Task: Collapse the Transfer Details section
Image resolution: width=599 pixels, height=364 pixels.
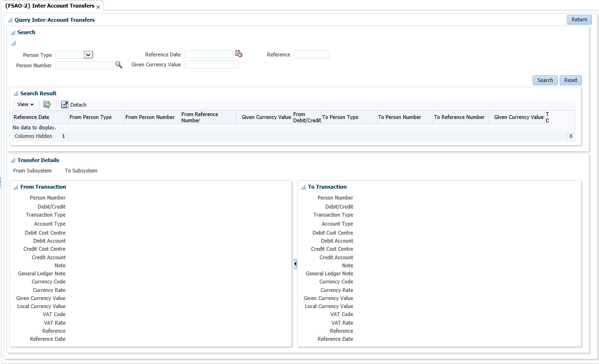Action: click(13, 161)
